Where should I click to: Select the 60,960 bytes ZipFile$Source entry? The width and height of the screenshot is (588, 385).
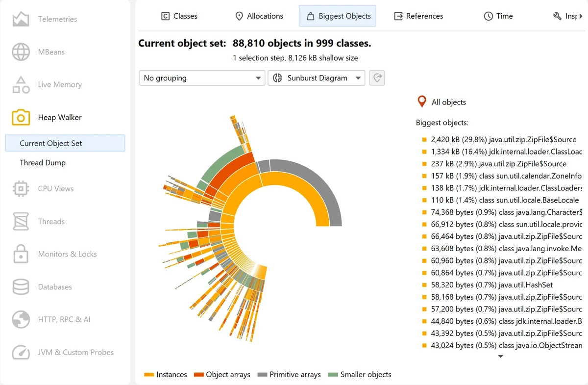[x=502, y=261]
